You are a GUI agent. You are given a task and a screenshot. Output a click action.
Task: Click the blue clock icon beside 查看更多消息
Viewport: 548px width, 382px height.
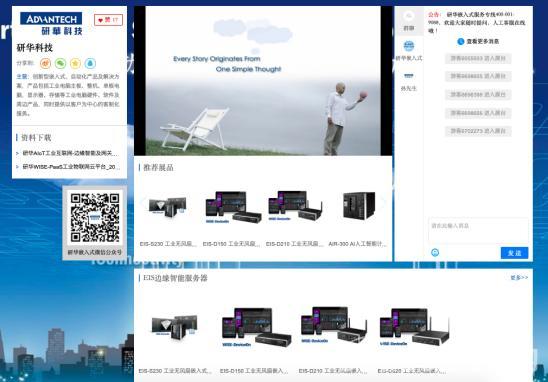point(461,42)
